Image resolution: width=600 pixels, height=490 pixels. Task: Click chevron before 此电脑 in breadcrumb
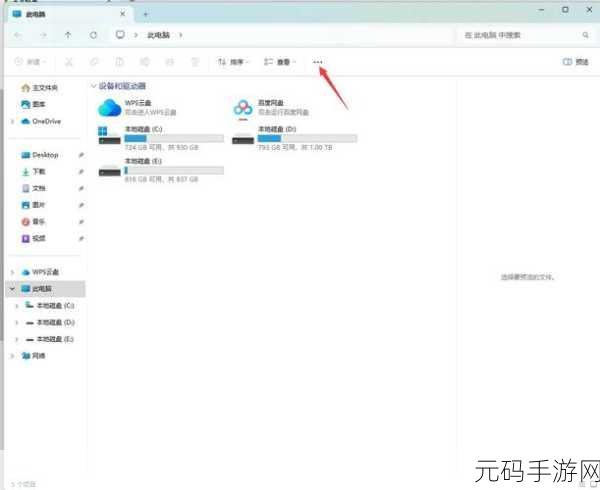[x=135, y=35]
